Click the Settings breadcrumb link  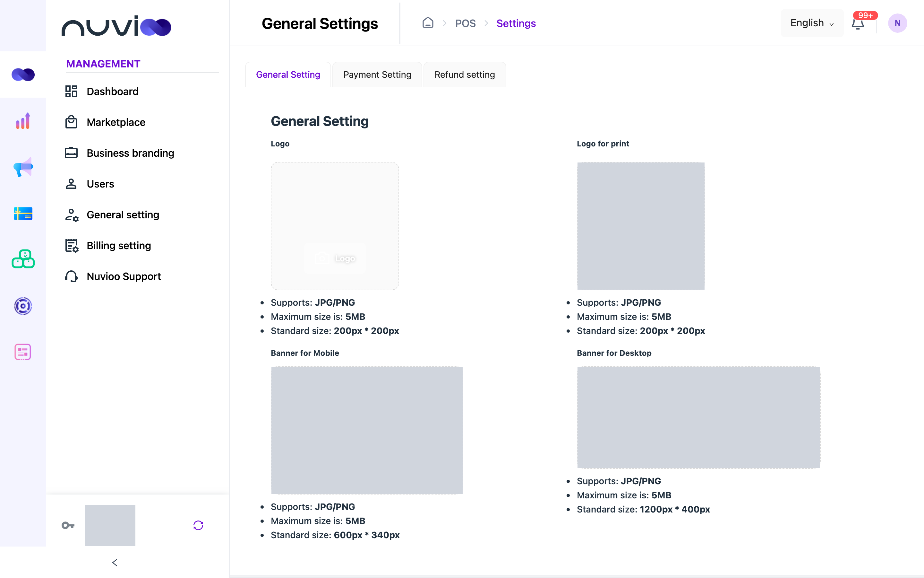tap(516, 23)
